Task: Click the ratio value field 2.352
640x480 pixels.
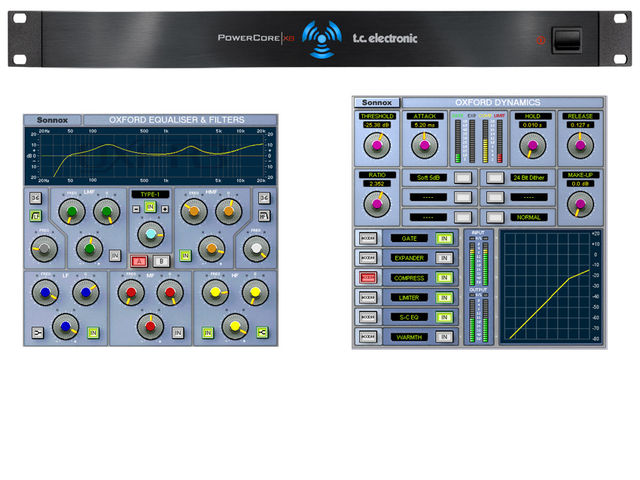Action: pos(377,184)
